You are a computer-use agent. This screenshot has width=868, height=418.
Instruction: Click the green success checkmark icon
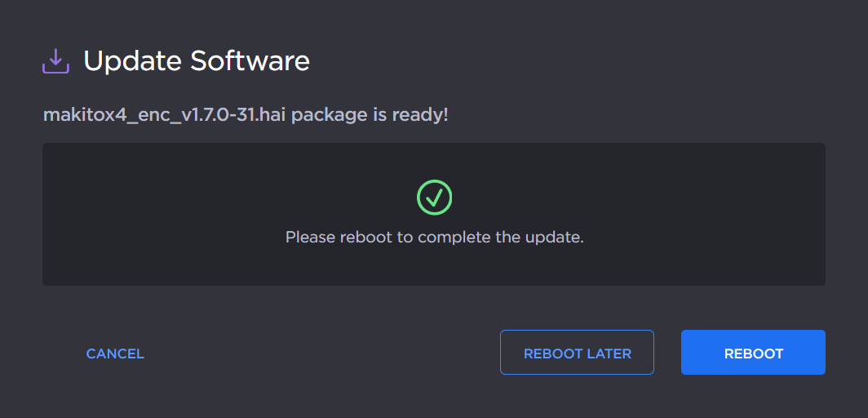[434, 198]
